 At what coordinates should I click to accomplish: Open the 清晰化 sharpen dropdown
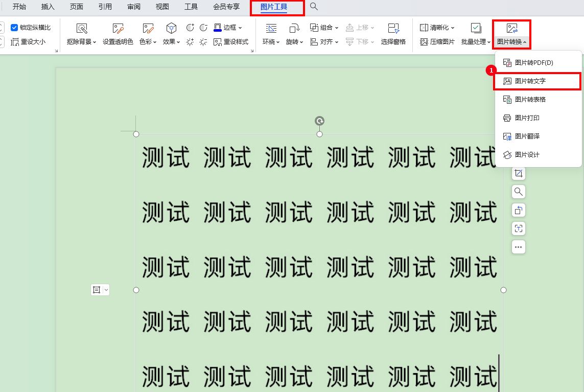click(437, 28)
